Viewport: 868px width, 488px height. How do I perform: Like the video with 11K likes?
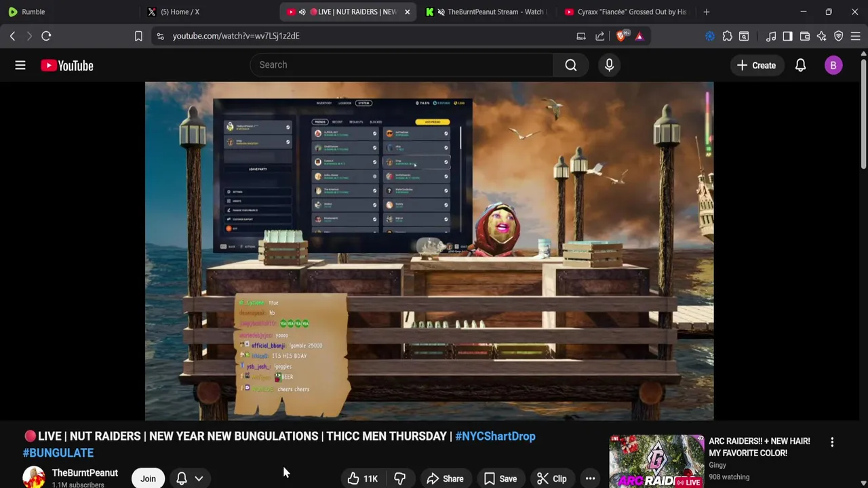coord(363,479)
